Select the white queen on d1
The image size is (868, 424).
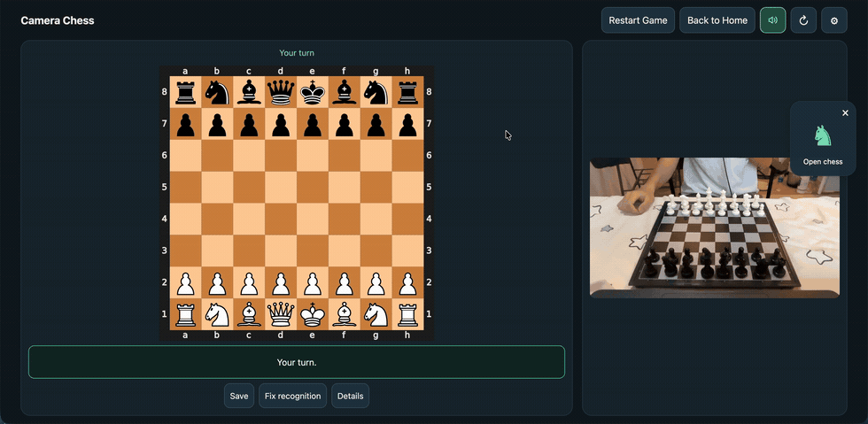tap(281, 314)
